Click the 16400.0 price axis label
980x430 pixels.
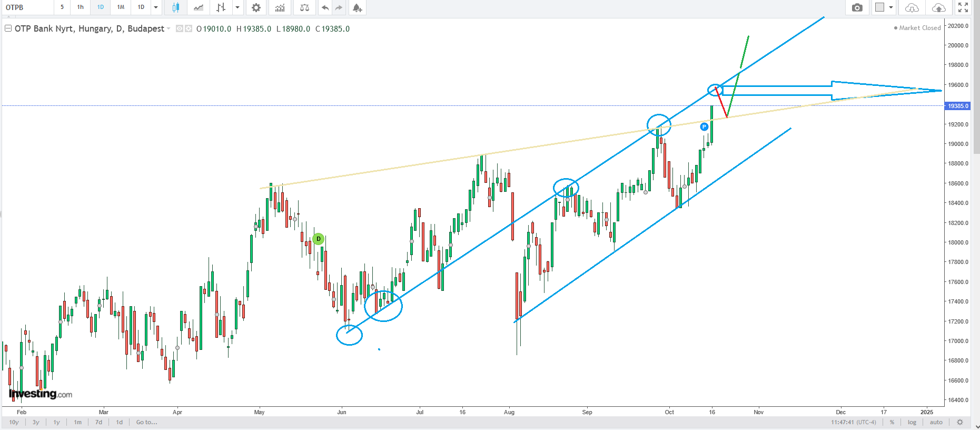pos(958,400)
